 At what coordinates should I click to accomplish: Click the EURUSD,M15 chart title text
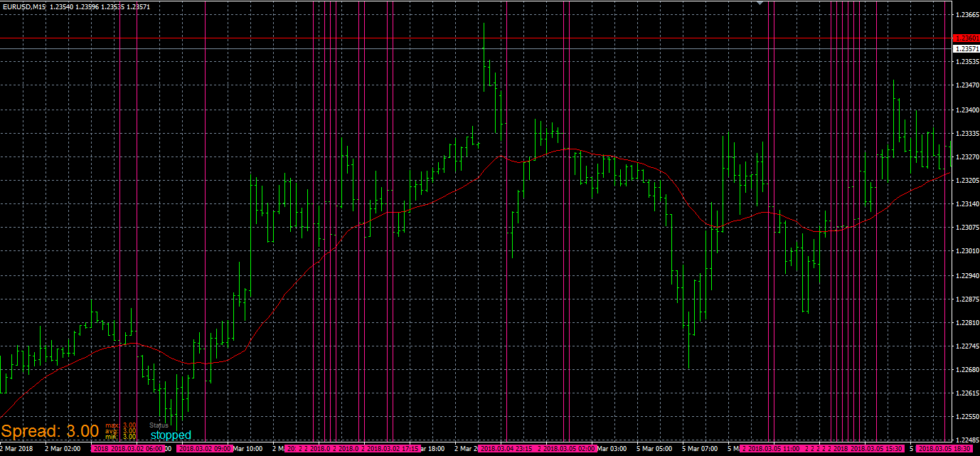24,6
